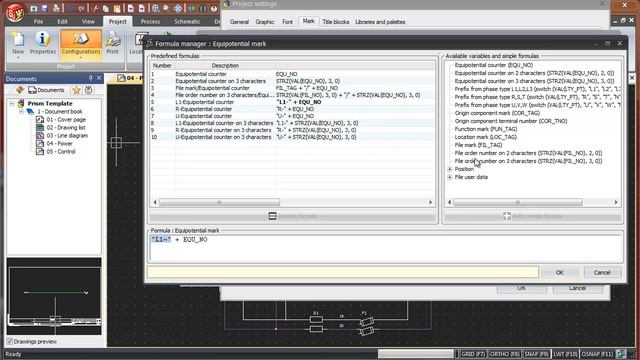Image resolution: width=640 pixels, height=360 pixels.
Task: Select the Documents tab in side panel
Action: [x=46, y=90]
